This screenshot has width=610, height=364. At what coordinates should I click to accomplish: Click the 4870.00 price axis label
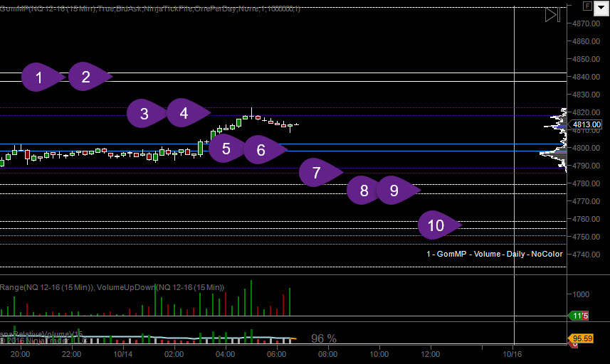[586, 23]
